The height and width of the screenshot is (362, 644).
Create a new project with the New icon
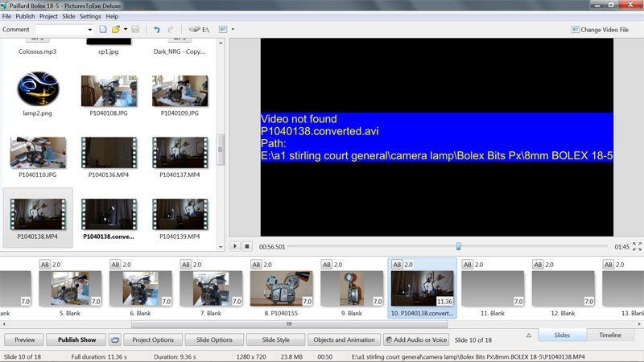(103, 29)
